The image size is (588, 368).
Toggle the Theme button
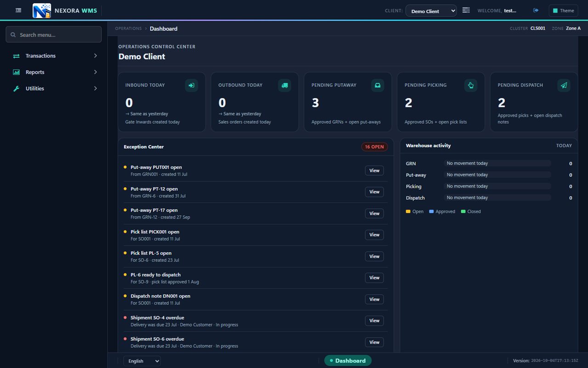coord(563,11)
